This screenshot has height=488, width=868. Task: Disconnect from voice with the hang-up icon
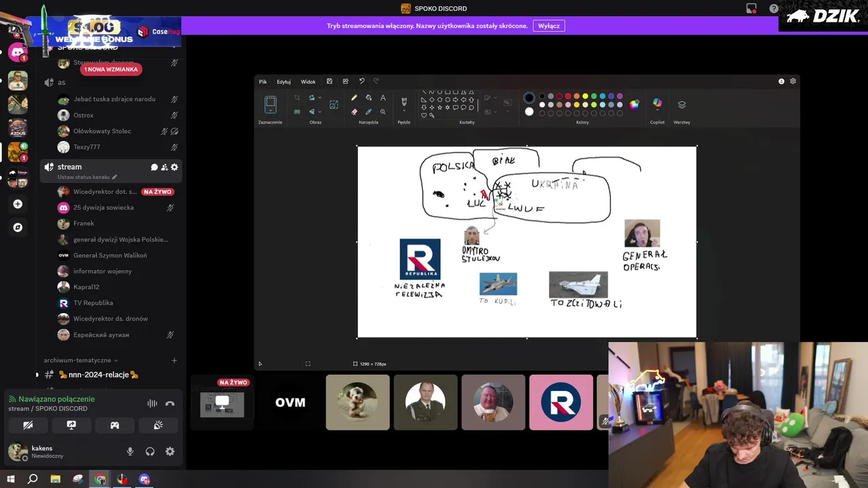point(170,403)
